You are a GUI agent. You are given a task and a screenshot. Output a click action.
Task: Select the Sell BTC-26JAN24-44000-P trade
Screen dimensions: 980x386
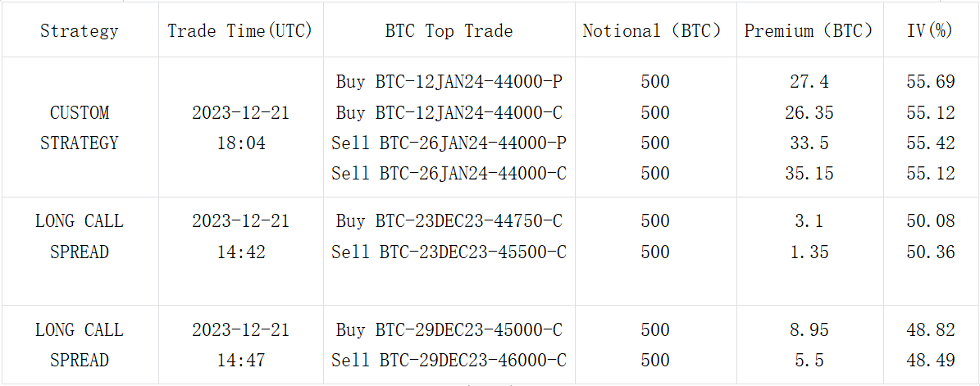[x=449, y=143]
